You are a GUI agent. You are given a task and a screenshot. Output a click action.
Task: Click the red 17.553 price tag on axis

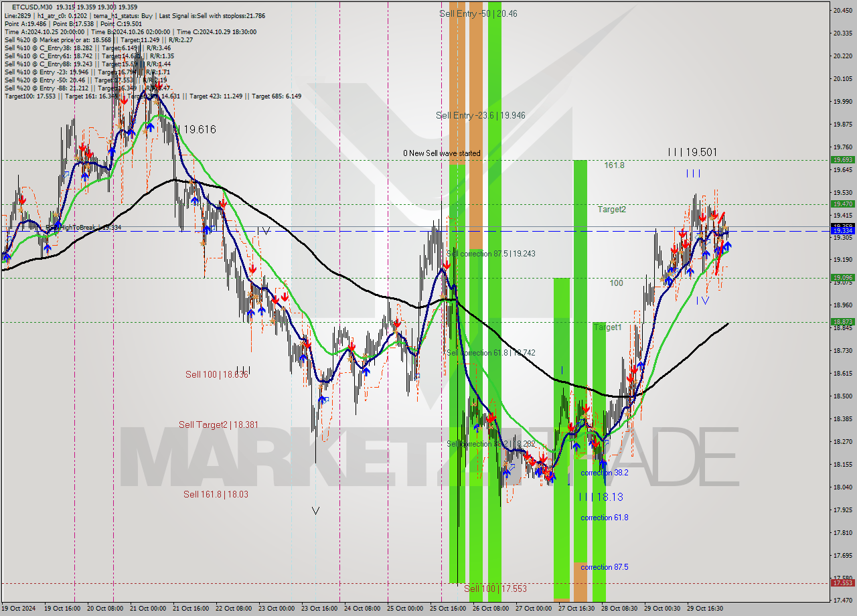(x=842, y=583)
